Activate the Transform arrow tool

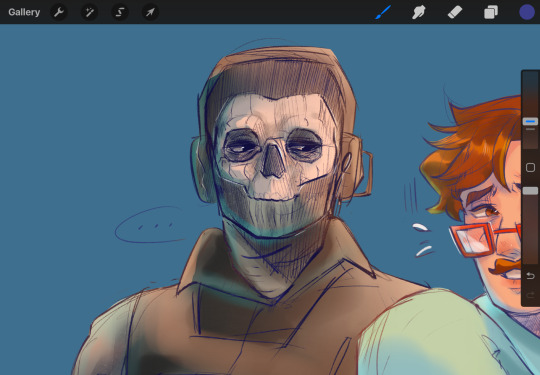click(150, 12)
